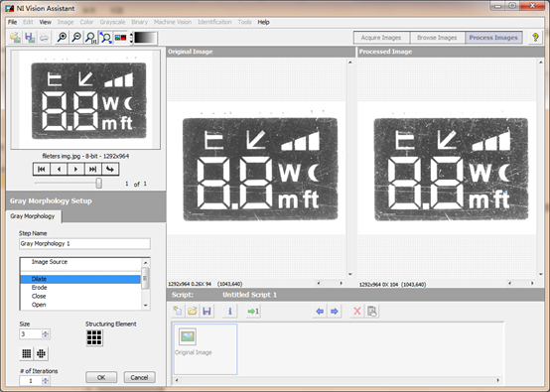Select Erode in the operations list
550x392 pixels.
coord(80,288)
